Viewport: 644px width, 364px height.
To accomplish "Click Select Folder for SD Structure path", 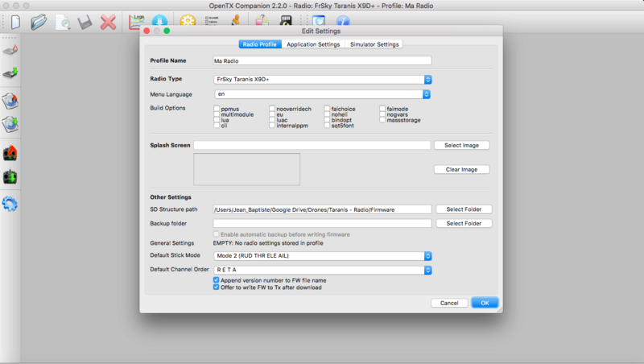I will pos(464,209).
